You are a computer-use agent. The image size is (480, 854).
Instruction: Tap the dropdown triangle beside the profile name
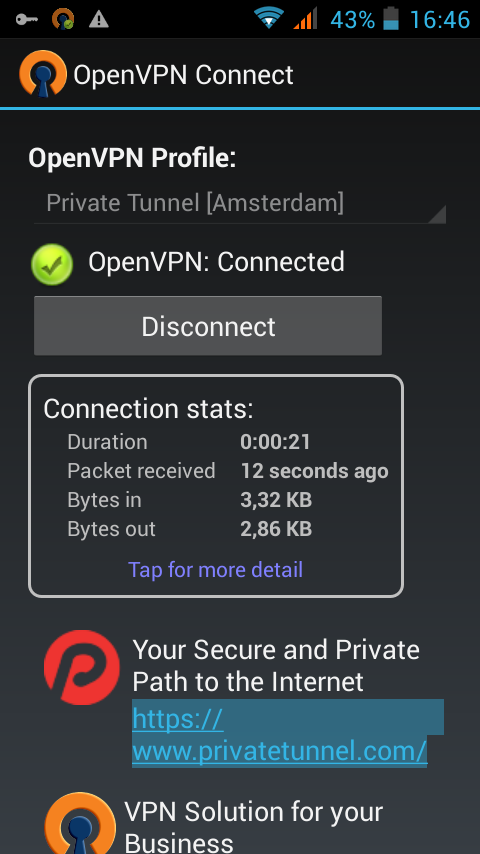(437, 215)
